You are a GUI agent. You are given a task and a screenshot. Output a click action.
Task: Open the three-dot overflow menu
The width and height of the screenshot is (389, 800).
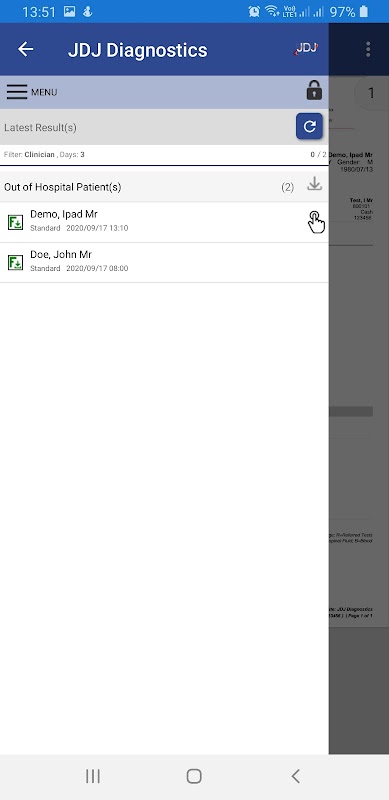click(368, 49)
